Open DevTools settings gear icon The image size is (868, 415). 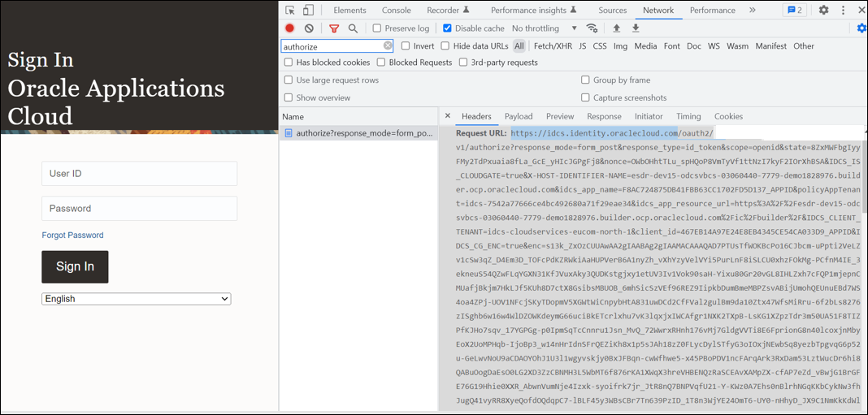pyautogui.click(x=824, y=10)
